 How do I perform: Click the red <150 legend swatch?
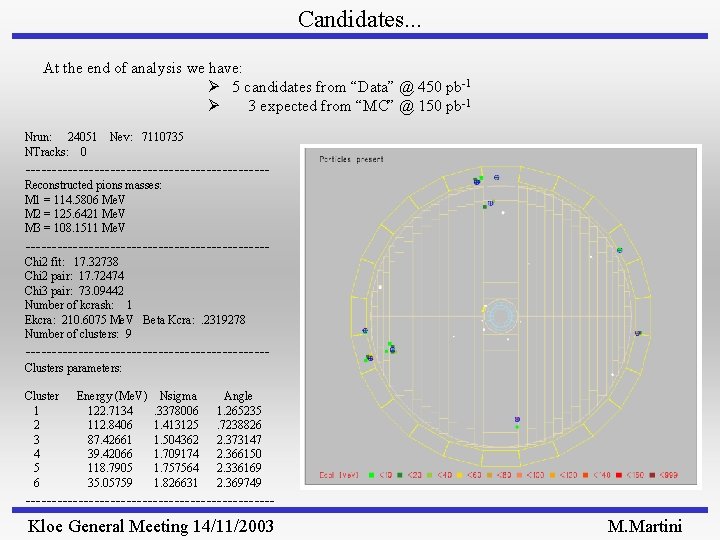619,475
